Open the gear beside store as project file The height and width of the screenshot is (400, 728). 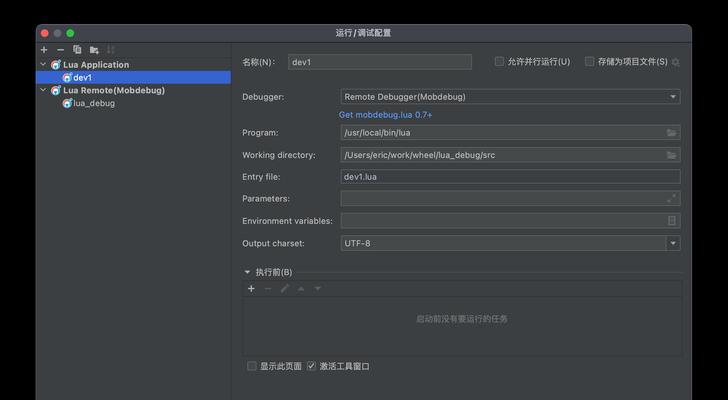[676, 62]
